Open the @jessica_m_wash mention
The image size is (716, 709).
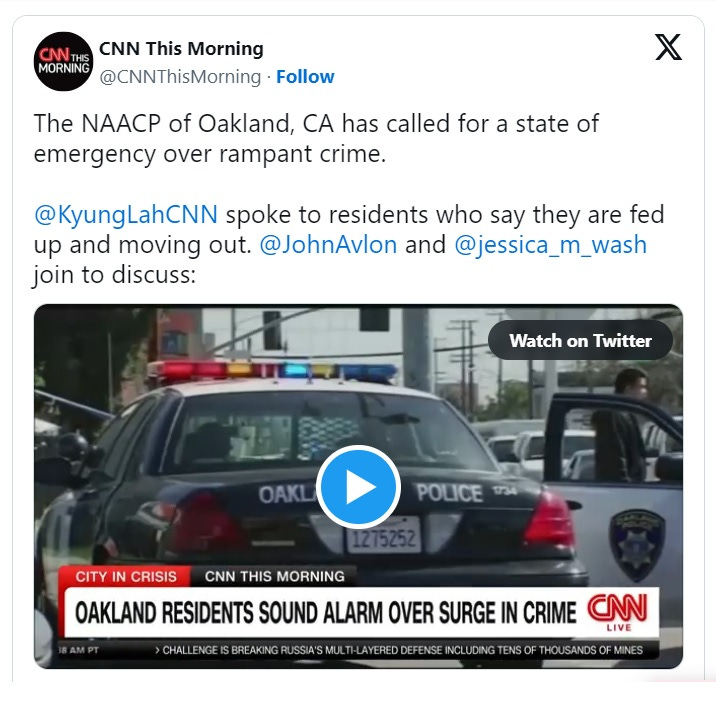pos(551,246)
